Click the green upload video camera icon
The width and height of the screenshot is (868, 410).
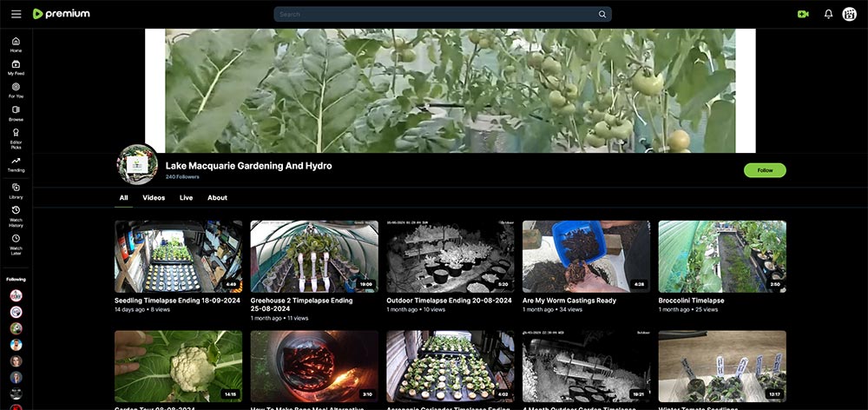pyautogui.click(x=803, y=15)
